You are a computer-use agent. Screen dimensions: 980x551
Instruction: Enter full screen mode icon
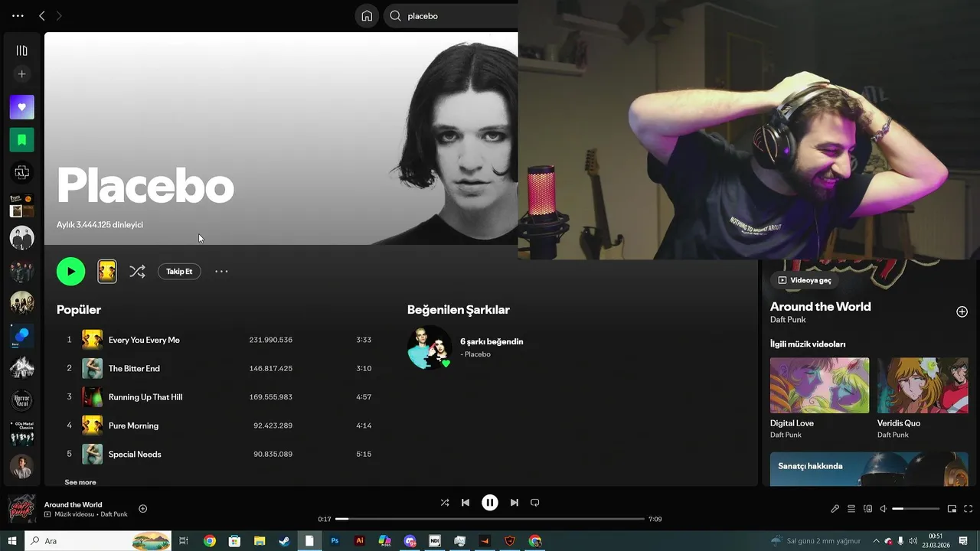tap(968, 509)
